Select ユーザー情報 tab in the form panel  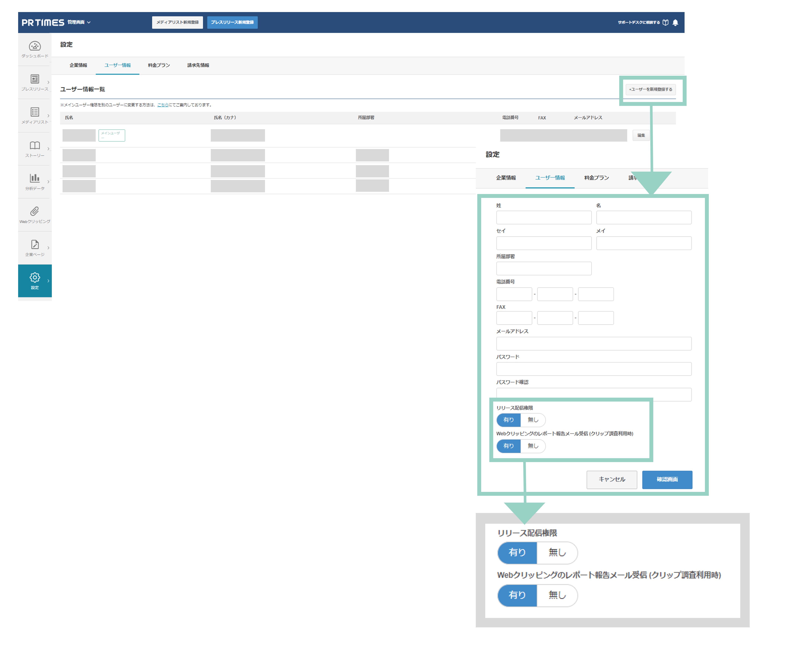[x=550, y=178]
